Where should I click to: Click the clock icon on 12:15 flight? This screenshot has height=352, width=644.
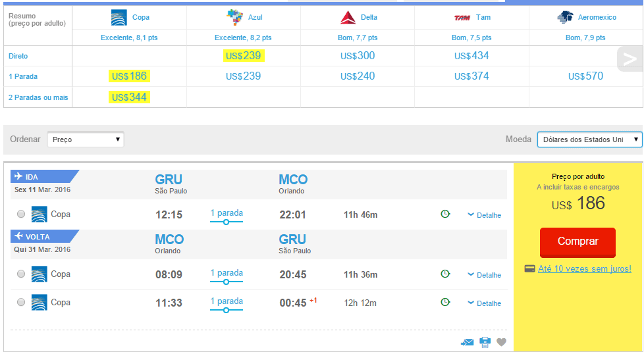445,214
